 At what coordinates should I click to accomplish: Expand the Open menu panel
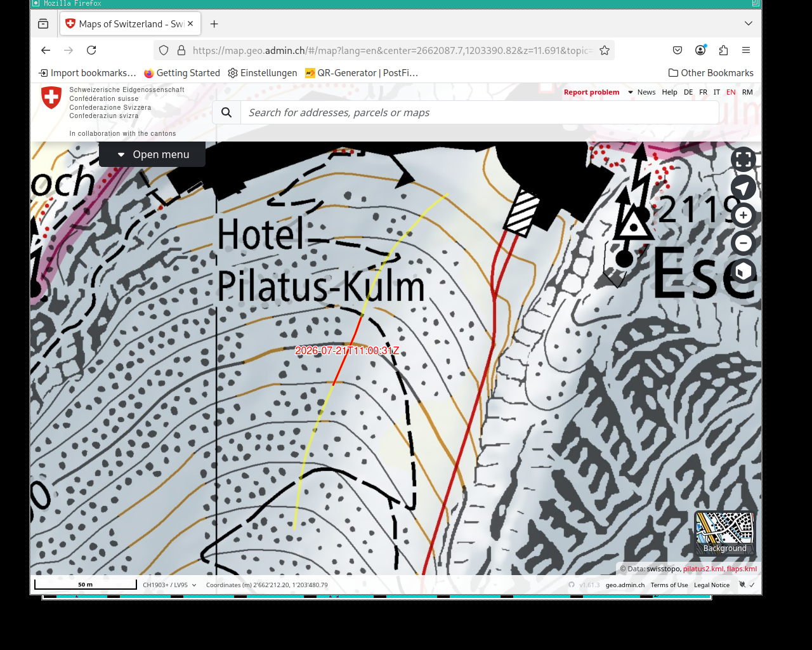[152, 155]
